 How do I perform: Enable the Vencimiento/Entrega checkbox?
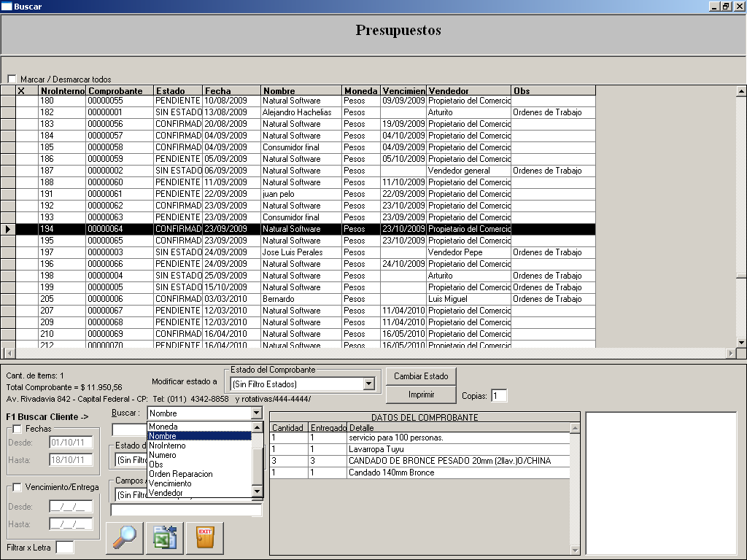tap(18, 487)
